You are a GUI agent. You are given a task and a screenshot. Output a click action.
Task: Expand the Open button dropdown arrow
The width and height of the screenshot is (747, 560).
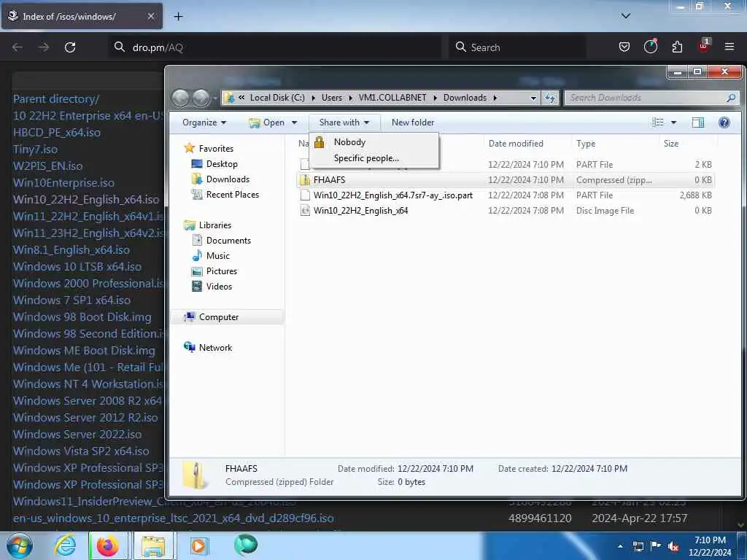[295, 122]
